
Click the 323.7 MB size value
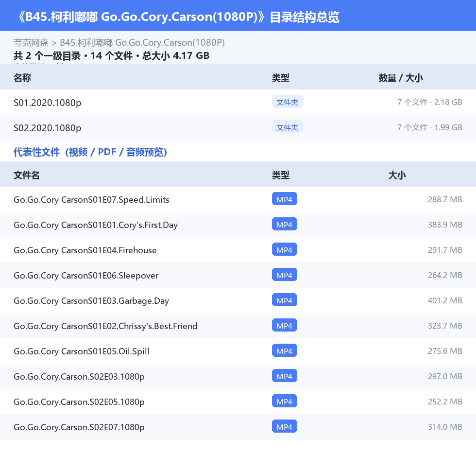click(x=445, y=326)
